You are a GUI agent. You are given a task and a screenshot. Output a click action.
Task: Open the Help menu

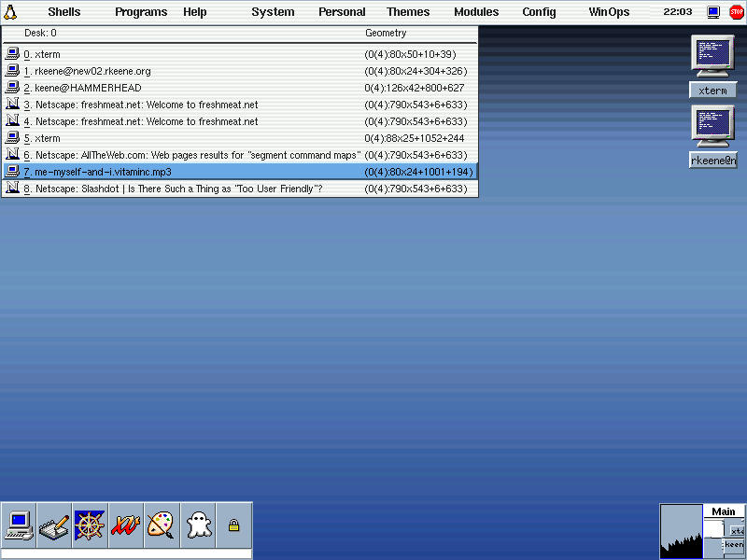tap(195, 12)
